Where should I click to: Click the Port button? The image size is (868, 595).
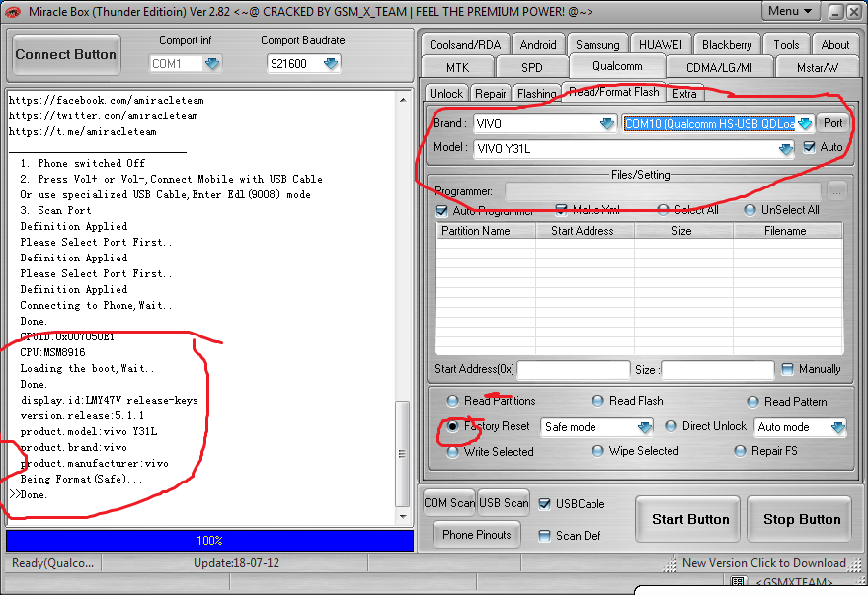(833, 122)
